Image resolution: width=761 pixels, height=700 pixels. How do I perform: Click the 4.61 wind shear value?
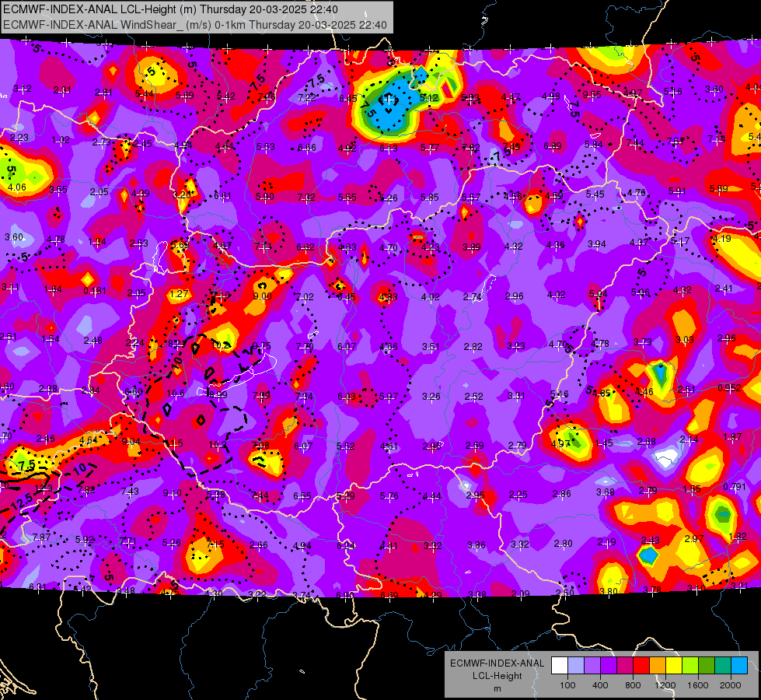(x=389, y=446)
